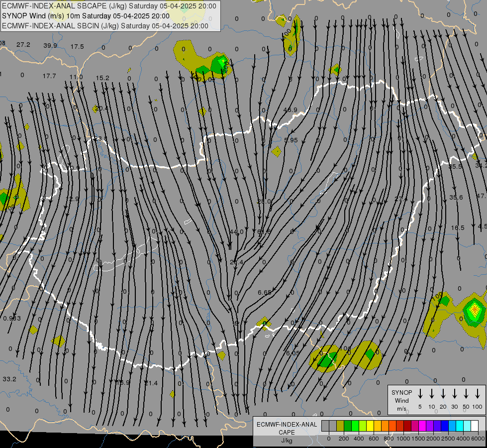Click the 12.9 value on the map

pos(72,199)
